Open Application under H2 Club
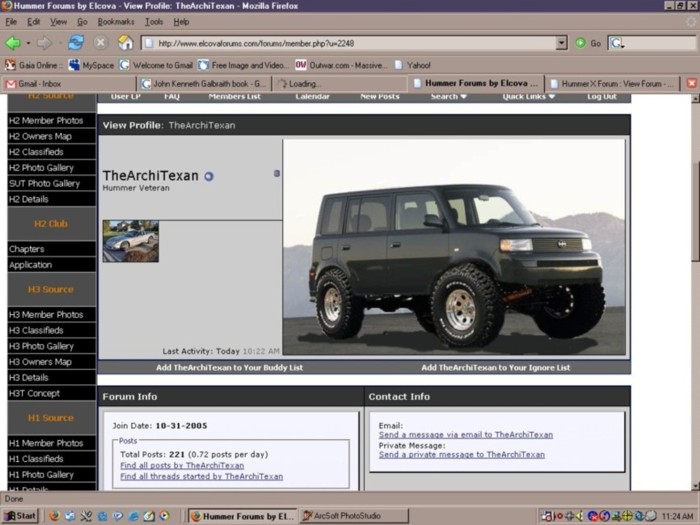Image resolution: width=700 pixels, height=525 pixels. tap(51, 265)
